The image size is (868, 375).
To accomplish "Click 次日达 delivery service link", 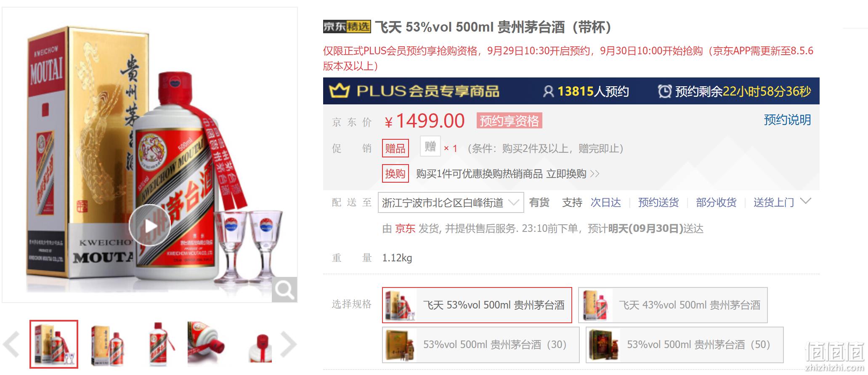I will (x=606, y=203).
